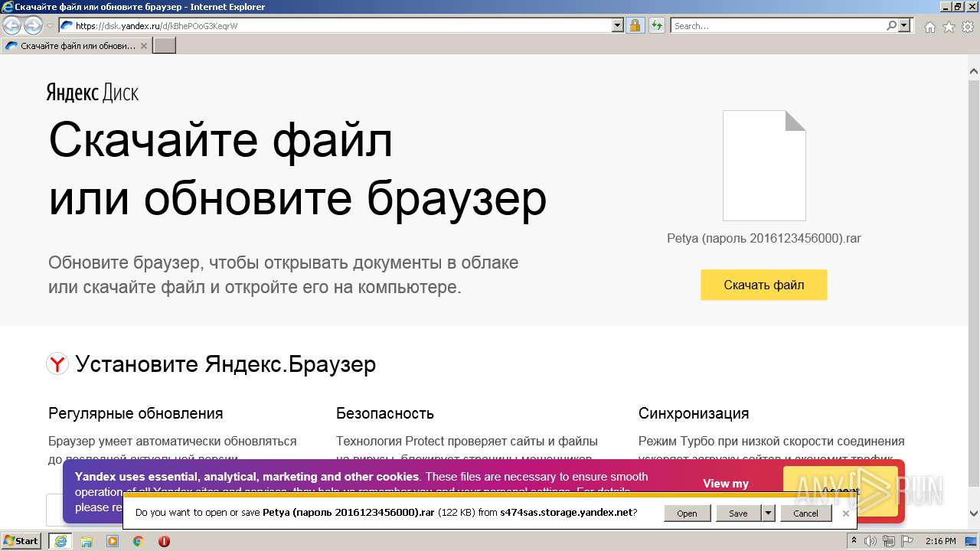Open the Windows Start menu
980x551 pixels.
pyautogui.click(x=21, y=541)
